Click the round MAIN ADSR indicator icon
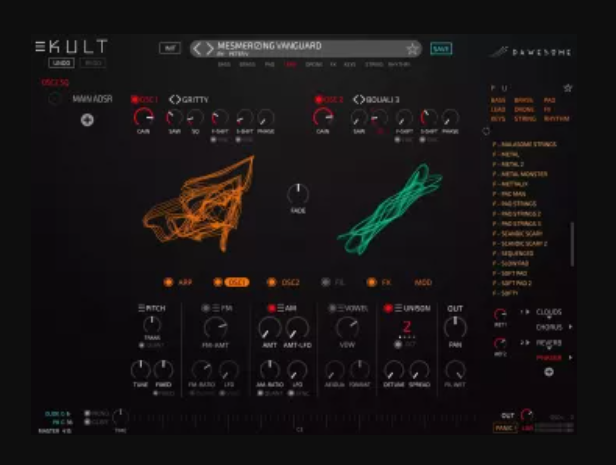Screen dimensions: 616x465 click(x=55, y=99)
